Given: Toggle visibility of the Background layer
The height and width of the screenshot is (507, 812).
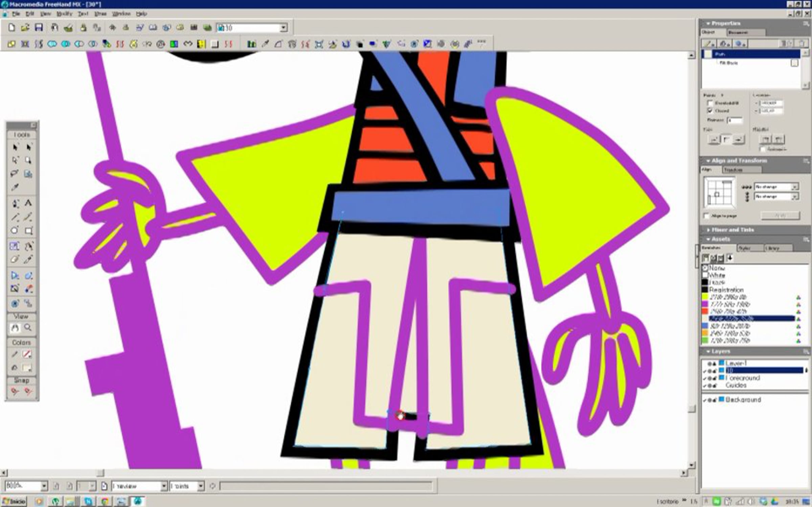Looking at the screenshot, I should pyautogui.click(x=705, y=400).
